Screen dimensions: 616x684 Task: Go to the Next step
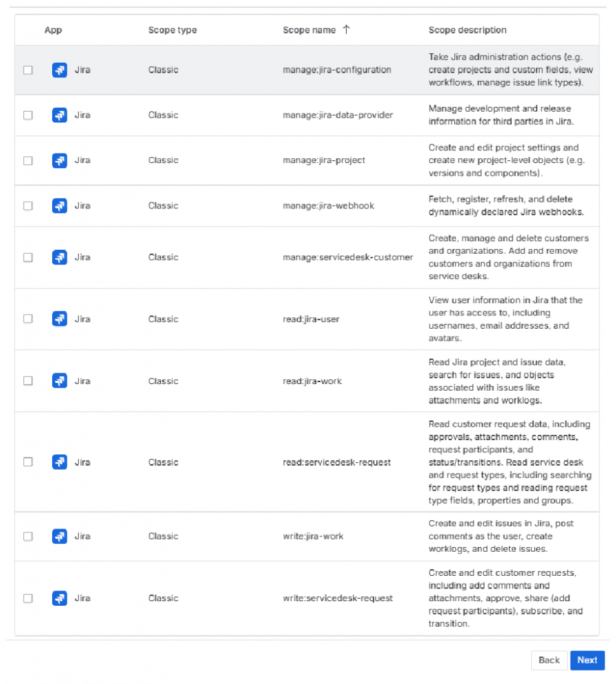587,660
